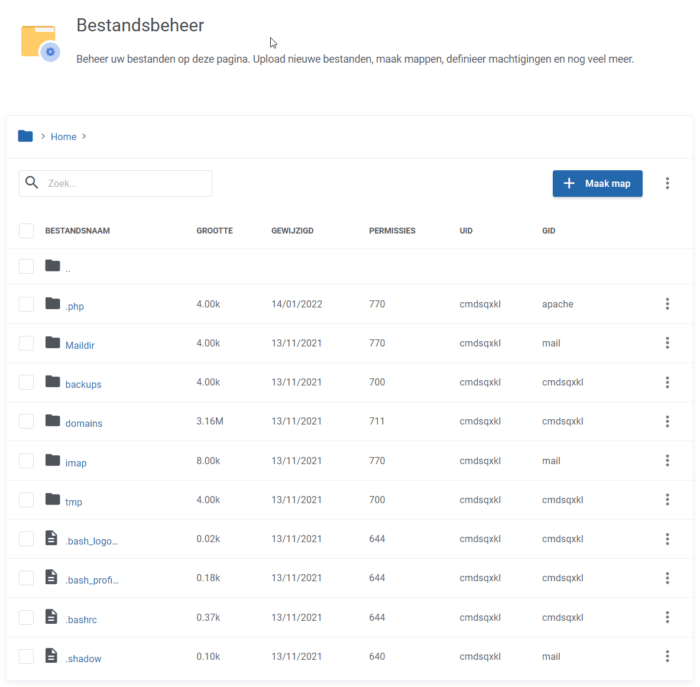Click the 14/01/2022 date in .php row
The image size is (700, 687).
297,304
